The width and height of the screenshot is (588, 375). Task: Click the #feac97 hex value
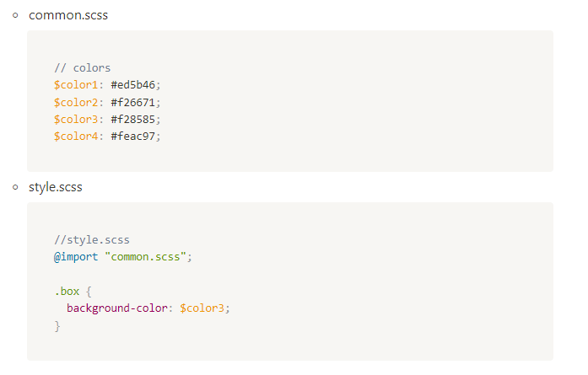132,136
